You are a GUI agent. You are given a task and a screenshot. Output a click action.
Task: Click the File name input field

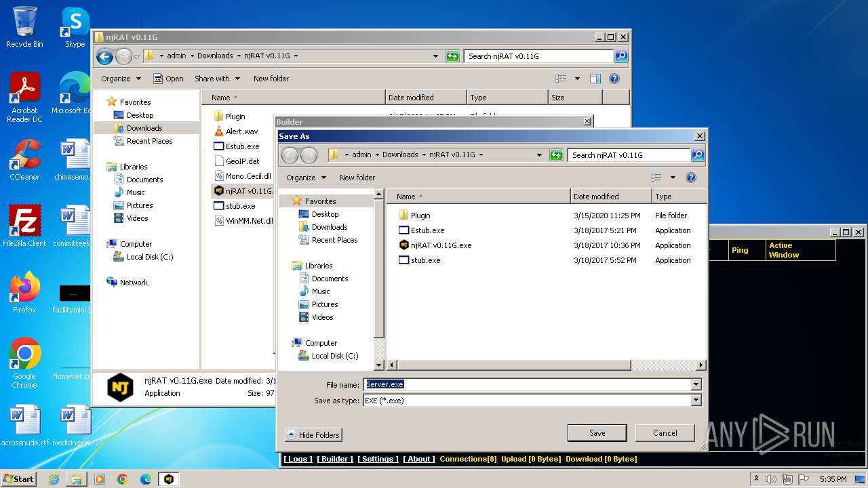[x=527, y=384]
